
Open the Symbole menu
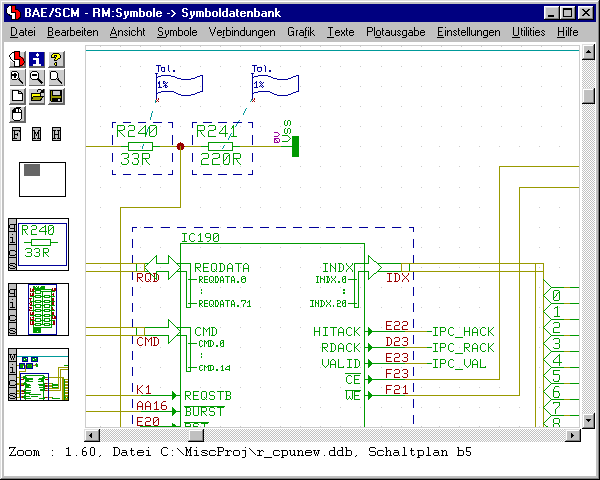point(177,32)
